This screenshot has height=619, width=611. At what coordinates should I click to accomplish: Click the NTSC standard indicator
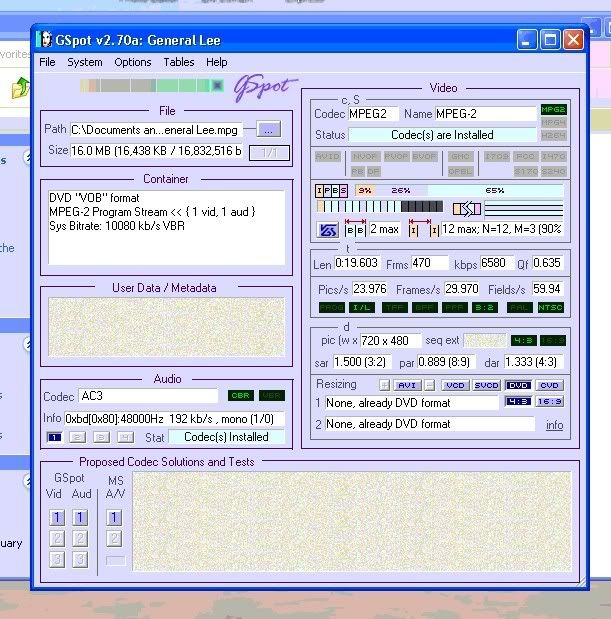click(x=551, y=308)
